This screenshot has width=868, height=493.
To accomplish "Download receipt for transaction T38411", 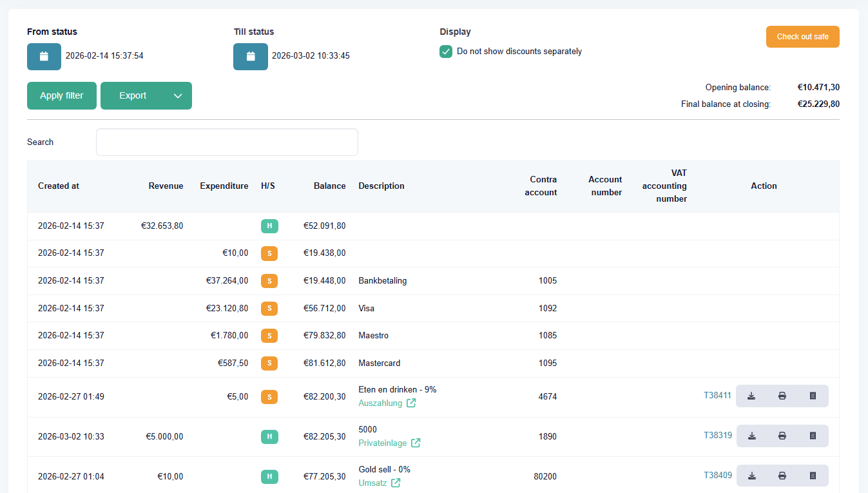I will (751, 396).
